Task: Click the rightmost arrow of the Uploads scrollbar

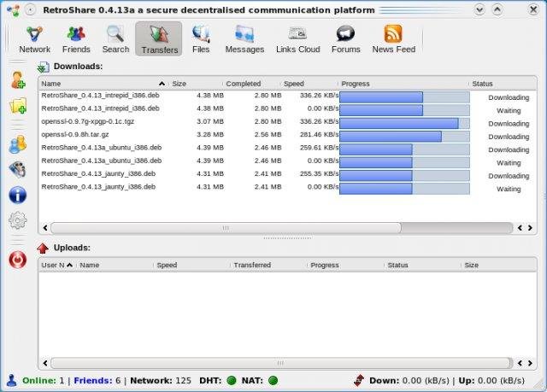Action: pos(530,363)
